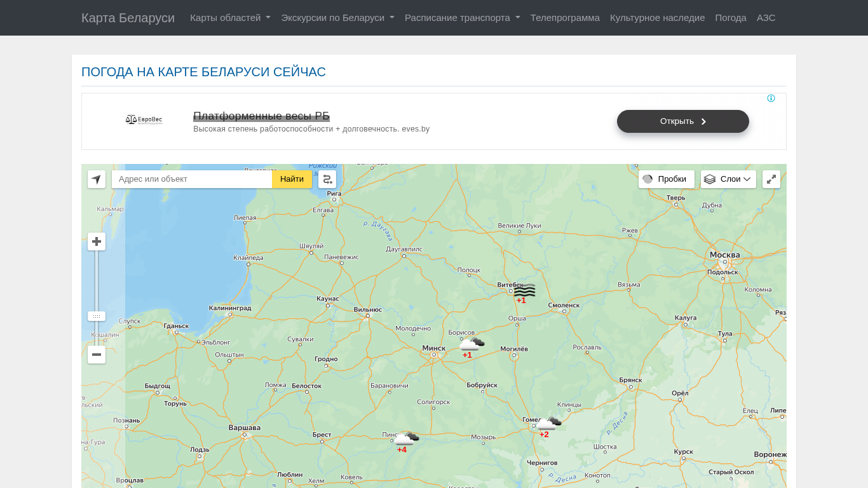Open the ad info icon
This screenshot has height=488, width=868.
[771, 98]
